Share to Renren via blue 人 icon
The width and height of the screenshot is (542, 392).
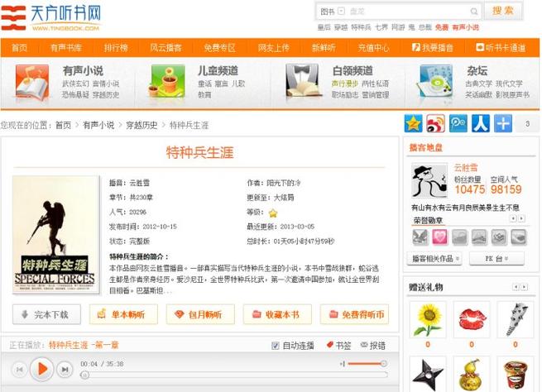[480, 124]
